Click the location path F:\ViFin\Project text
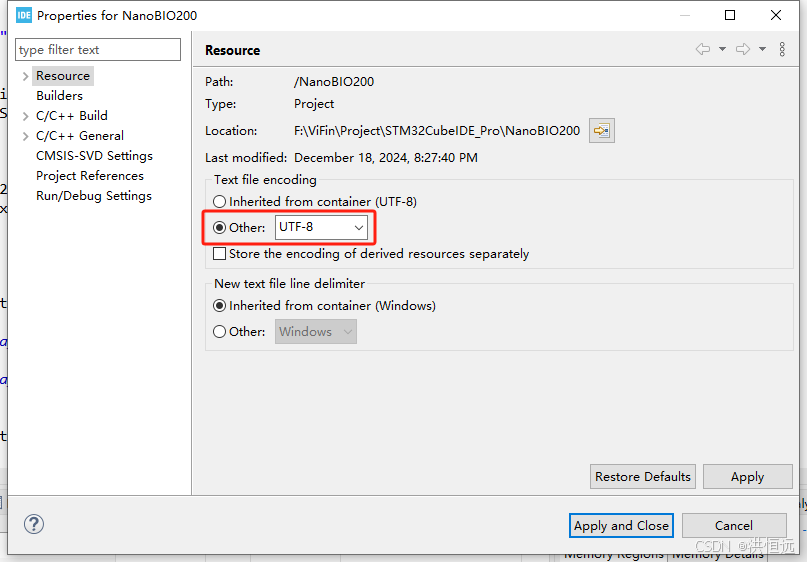 (x=437, y=131)
